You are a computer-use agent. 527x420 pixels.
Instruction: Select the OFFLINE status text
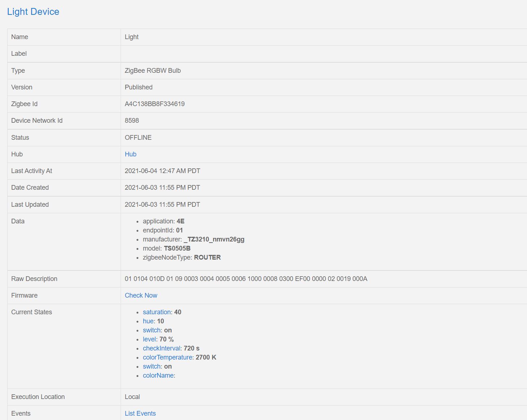(138, 138)
